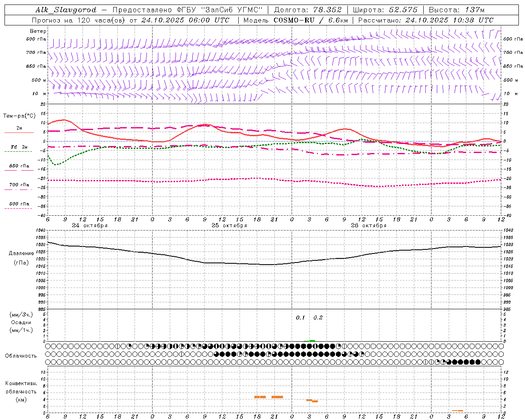Select the 'Высота: 137м' elevation text
525x420 pixels.
(x=457, y=10)
